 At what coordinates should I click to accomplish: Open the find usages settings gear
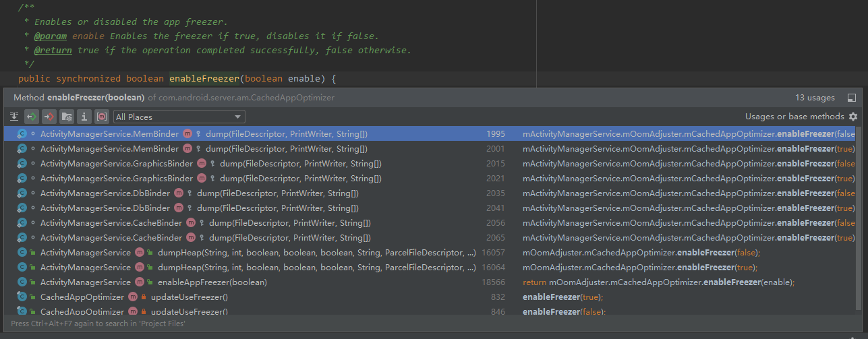(853, 117)
